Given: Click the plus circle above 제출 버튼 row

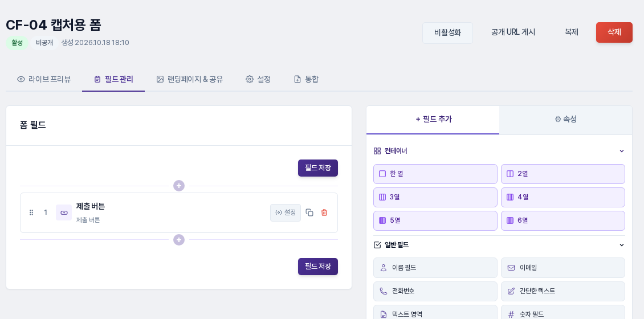Looking at the screenshot, I should (x=178, y=186).
